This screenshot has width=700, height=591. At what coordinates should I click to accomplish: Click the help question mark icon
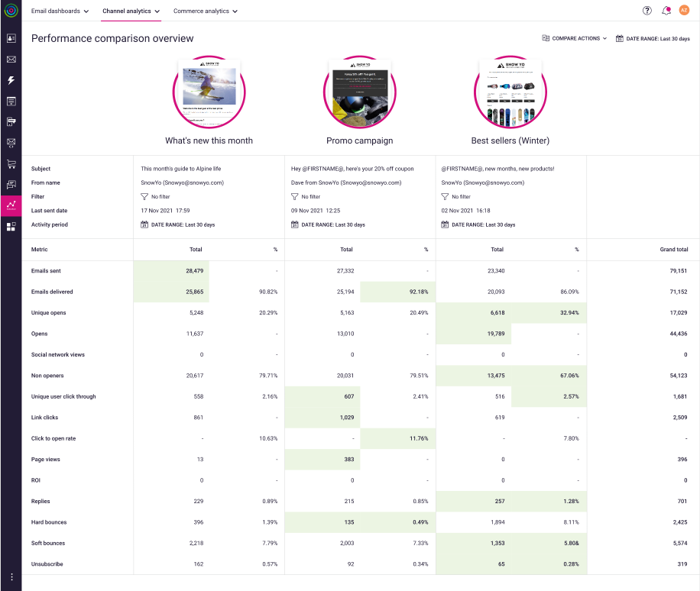pyautogui.click(x=646, y=11)
